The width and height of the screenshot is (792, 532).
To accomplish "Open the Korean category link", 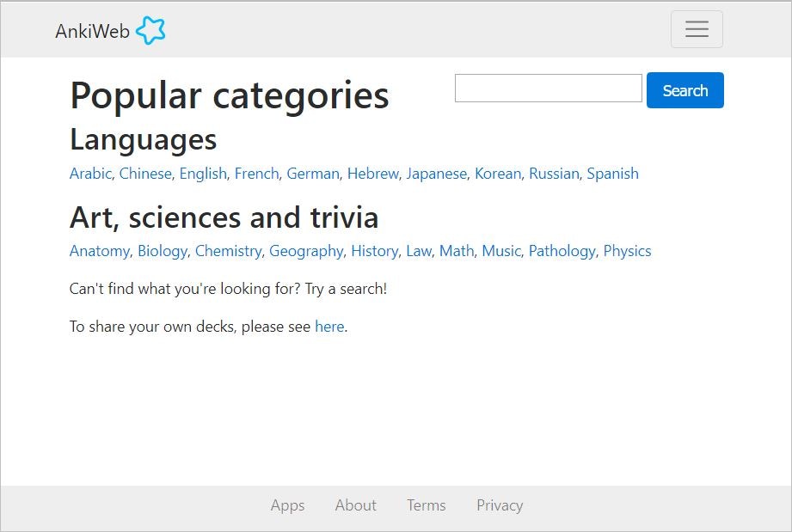I will pos(498,174).
